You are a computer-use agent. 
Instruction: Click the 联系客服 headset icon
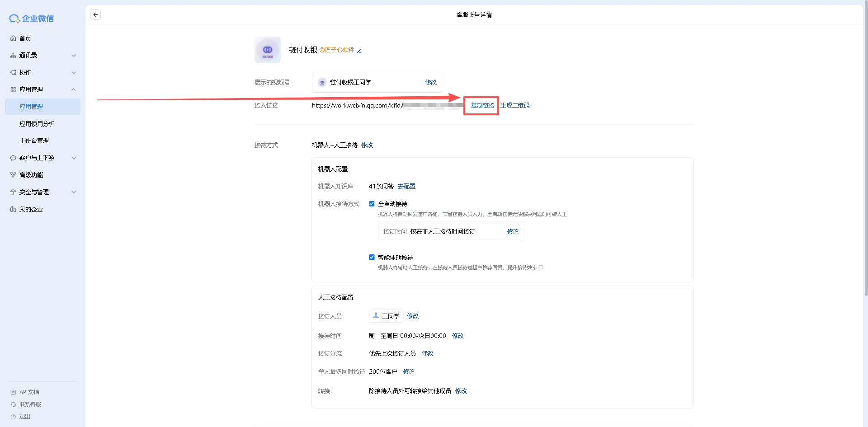(13, 404)
